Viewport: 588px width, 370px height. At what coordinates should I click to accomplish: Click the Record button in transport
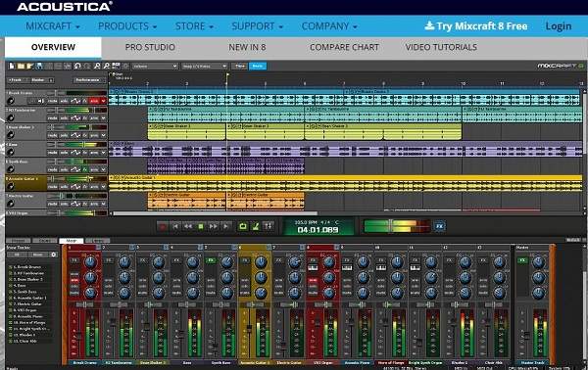163,226
